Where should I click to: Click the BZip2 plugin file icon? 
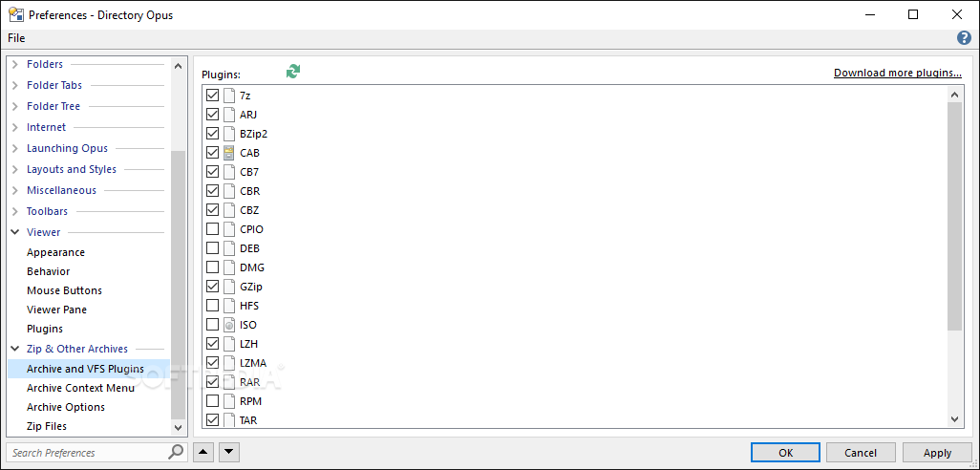(x=229, y=134)
